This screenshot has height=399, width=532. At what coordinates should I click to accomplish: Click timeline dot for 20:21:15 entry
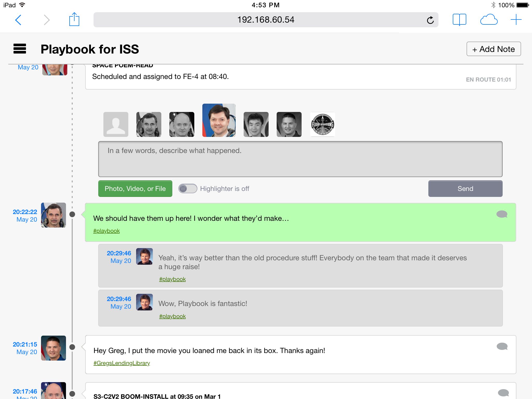click(72, 347)
